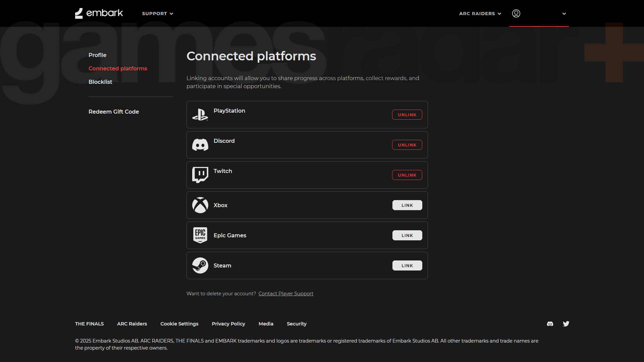Open the user account profile icon

tap(516, 13)
